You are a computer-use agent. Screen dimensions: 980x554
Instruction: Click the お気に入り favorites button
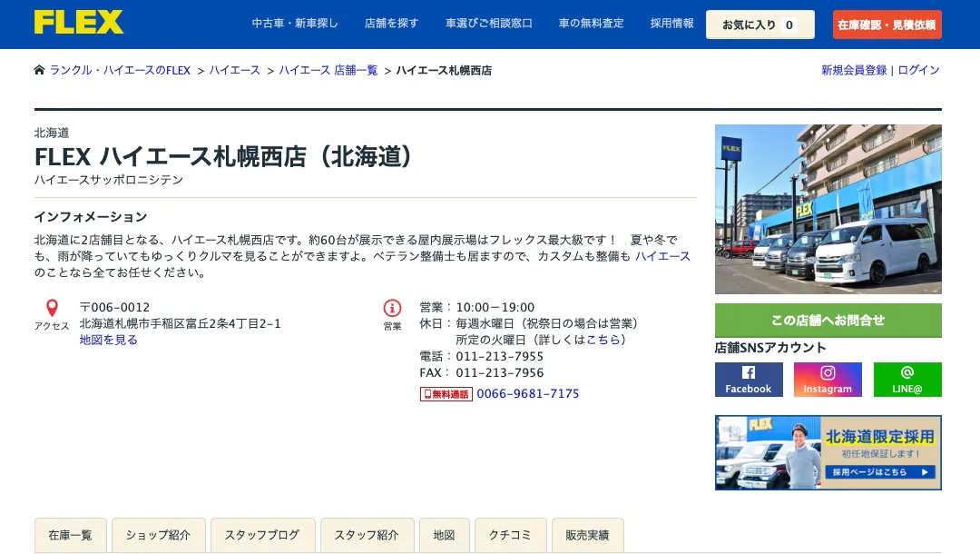point(760,25)
